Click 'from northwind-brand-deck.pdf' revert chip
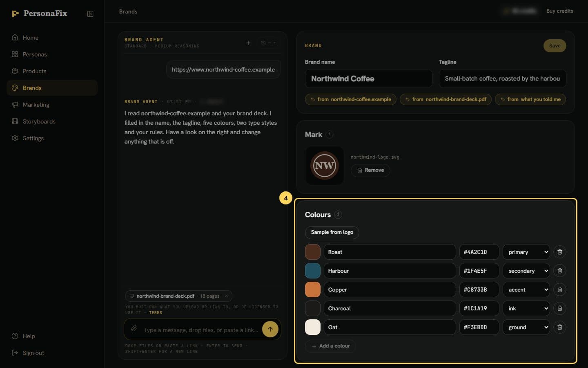 445,99
